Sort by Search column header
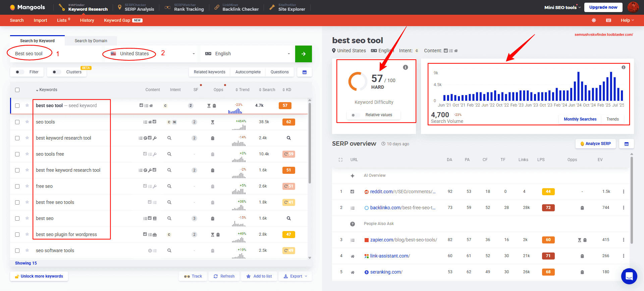The image size is (644, 291). click(x=267, y=90)
